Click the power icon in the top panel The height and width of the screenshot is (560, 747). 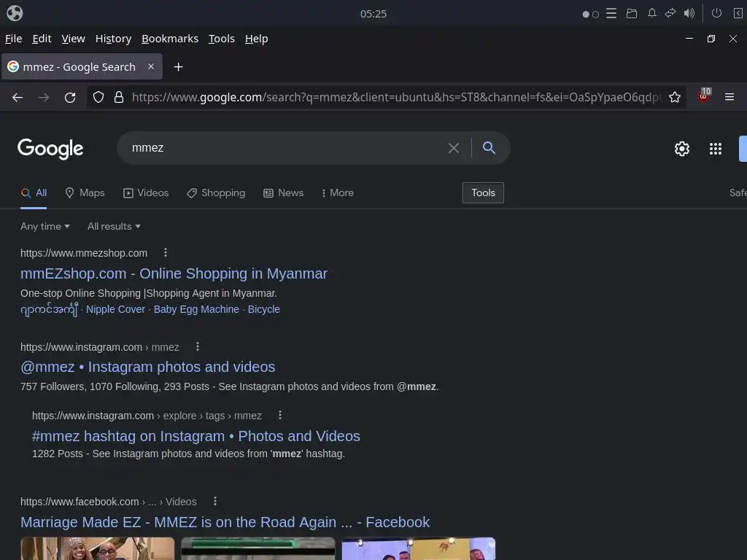coord(716,13)
